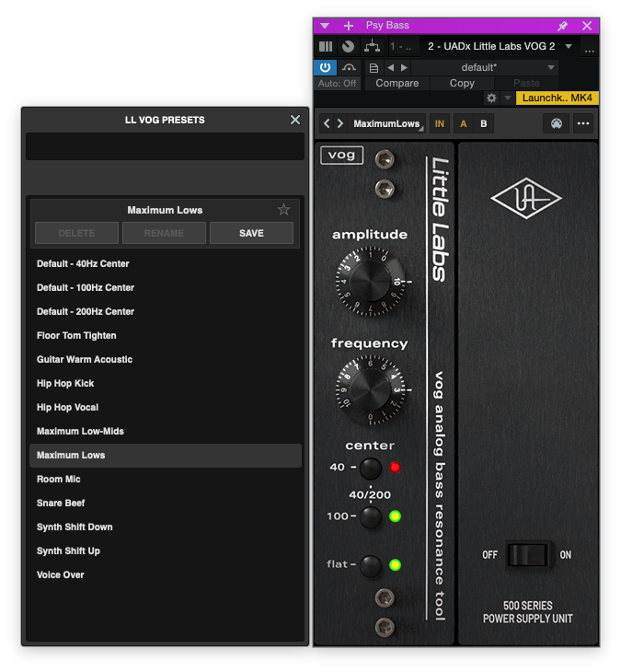Select Hip Hop Kick preset
The image size is (621, 672).
(166, 383)
